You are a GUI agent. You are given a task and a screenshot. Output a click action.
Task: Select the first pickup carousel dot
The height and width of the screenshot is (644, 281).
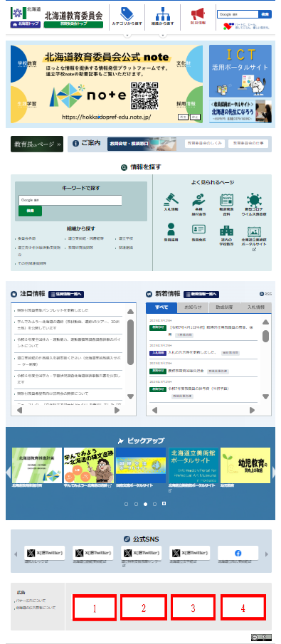(x=126, y=504)
